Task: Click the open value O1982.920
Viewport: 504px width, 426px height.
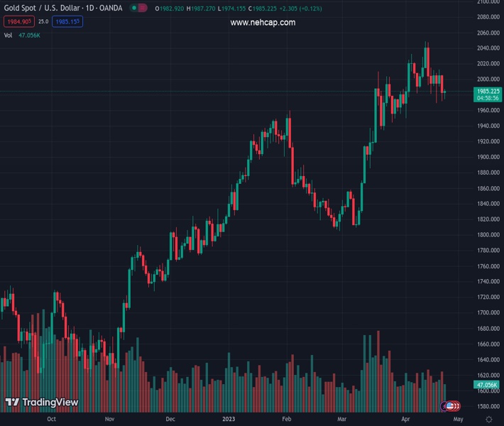Action: (x=170, y=9)
